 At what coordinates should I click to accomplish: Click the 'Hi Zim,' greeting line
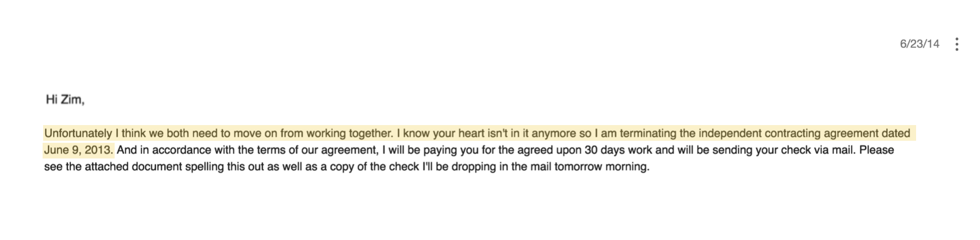[65, 100]
